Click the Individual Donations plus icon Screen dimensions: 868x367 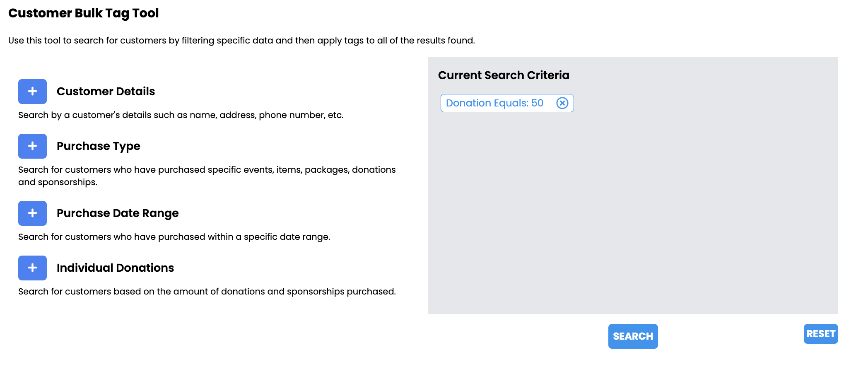point(32,268)
